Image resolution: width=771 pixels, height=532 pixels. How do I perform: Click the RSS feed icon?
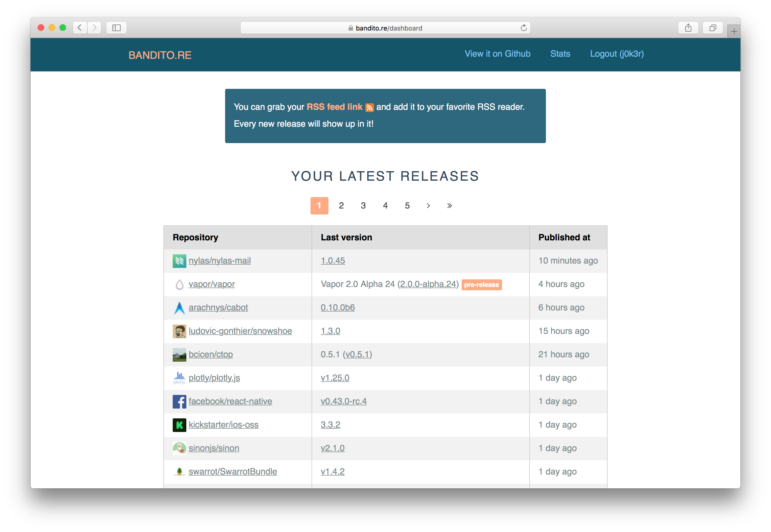click(x=369, y=107)
